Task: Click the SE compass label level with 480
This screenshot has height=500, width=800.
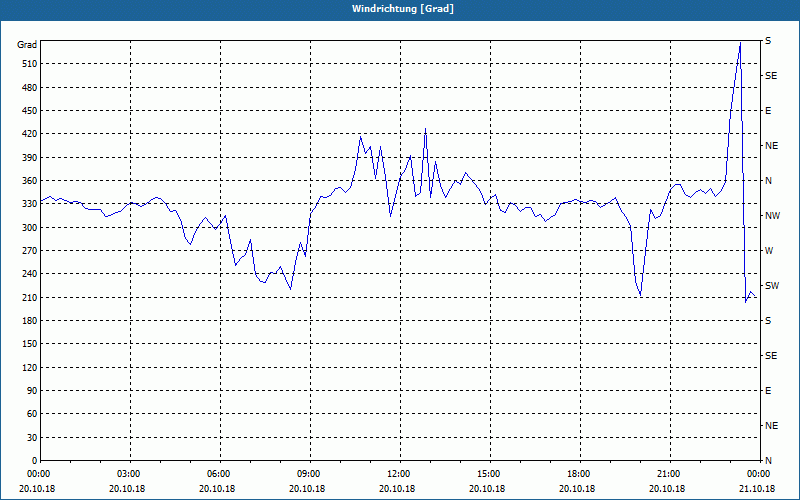Action: (x=771, y=76)
